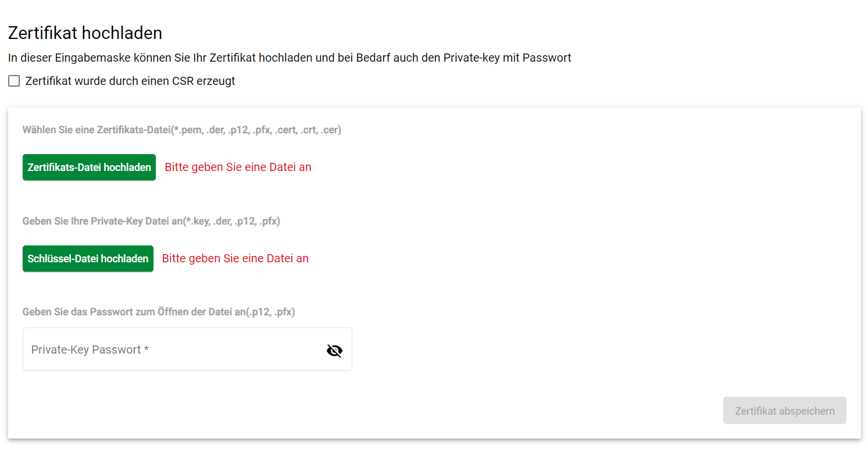
Task: Click the password requirement label for .p12 files
Action: (x=159, y=312)
